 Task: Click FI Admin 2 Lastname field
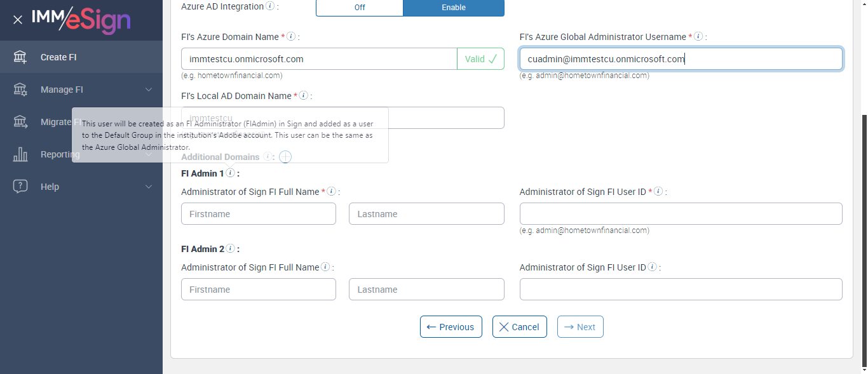(426, 290)
